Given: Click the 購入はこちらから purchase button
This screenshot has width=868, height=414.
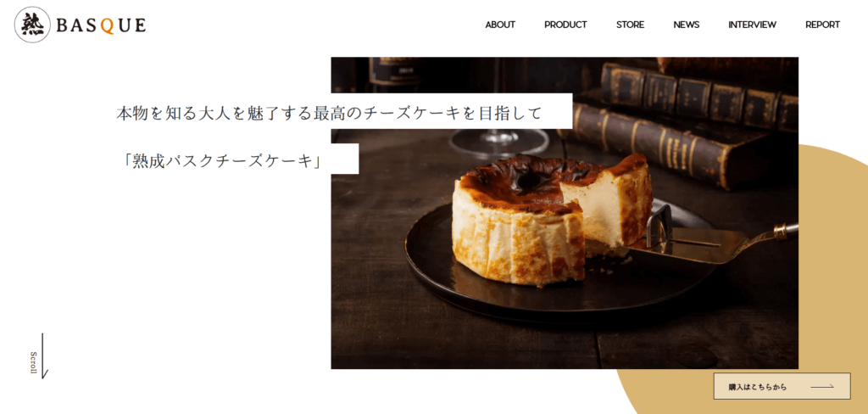Looking at the screenshot, I should [782, 386].
